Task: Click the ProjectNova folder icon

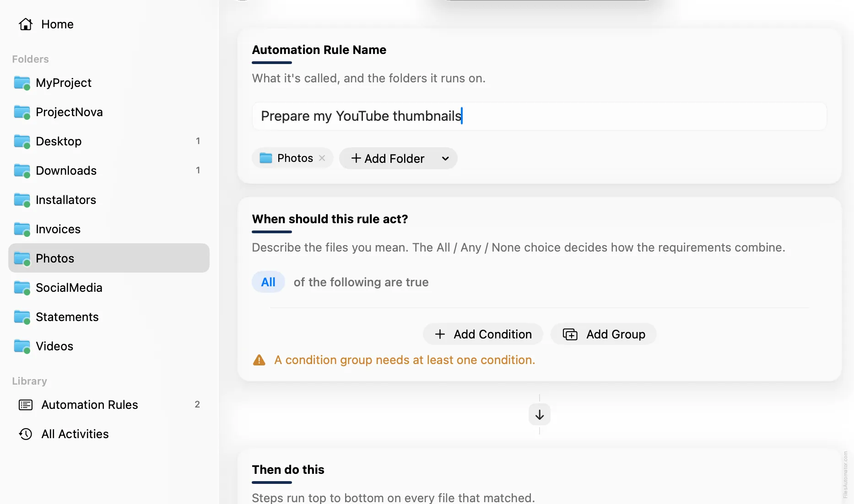Action: [x=22, y=113]
